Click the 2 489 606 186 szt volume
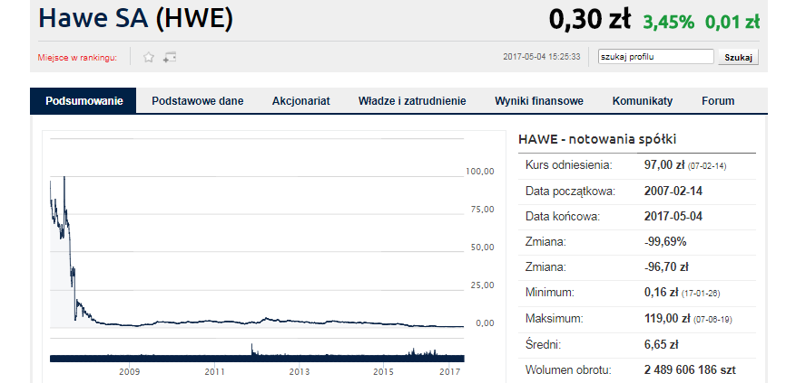This screenshot has height=383, width=786. pos(690,370)
